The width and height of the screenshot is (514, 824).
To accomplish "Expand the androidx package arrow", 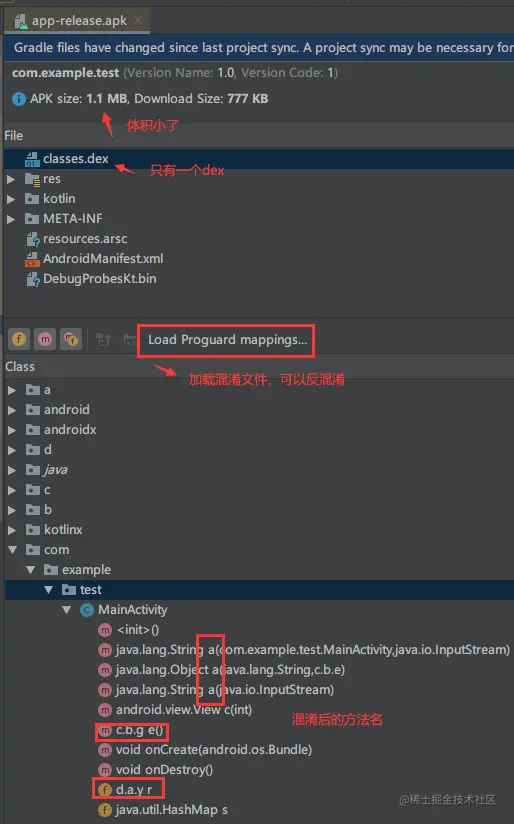I will coord(12,430).
